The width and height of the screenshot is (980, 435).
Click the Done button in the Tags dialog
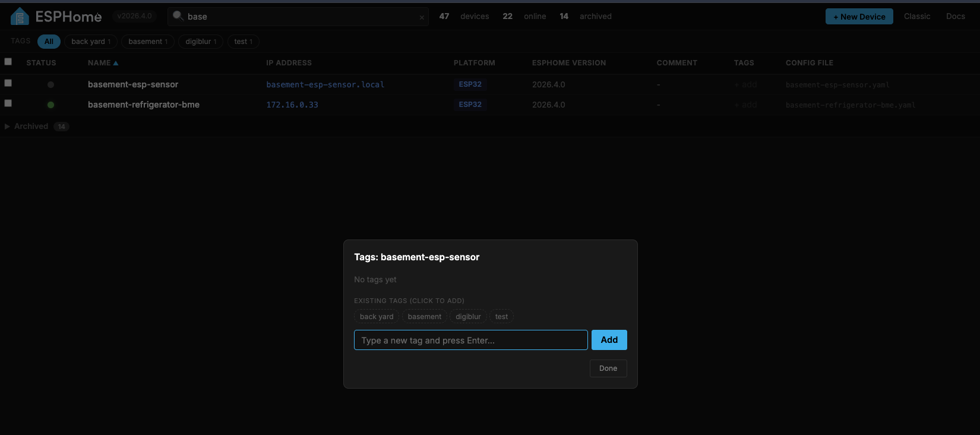[608, 368]
